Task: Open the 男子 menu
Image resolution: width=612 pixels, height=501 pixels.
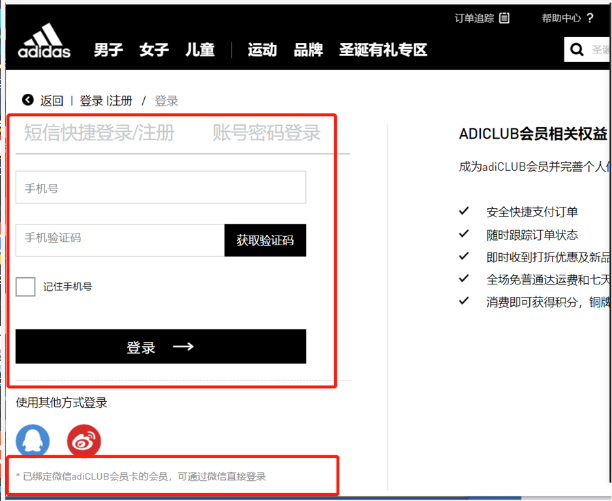Action: tap(108, 50)
